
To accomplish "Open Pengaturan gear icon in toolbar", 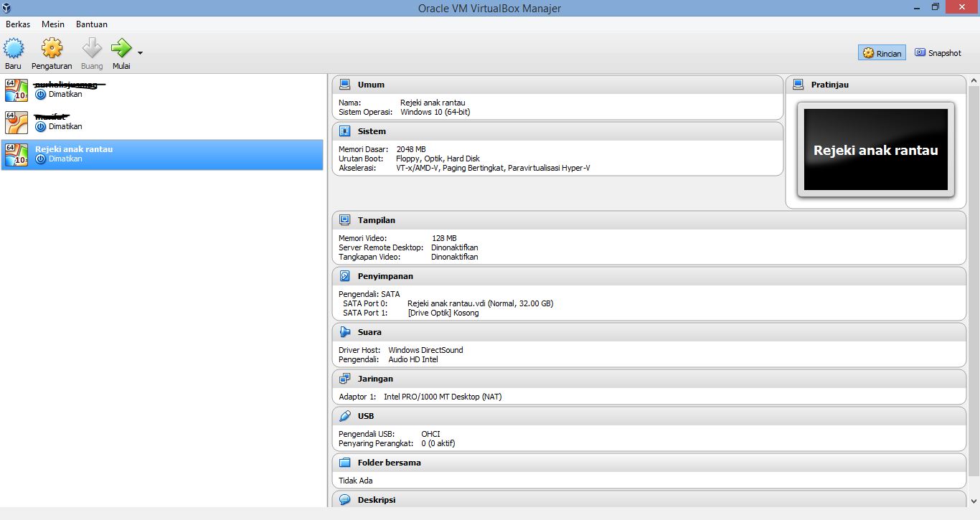I will click(x=52, y=48).
